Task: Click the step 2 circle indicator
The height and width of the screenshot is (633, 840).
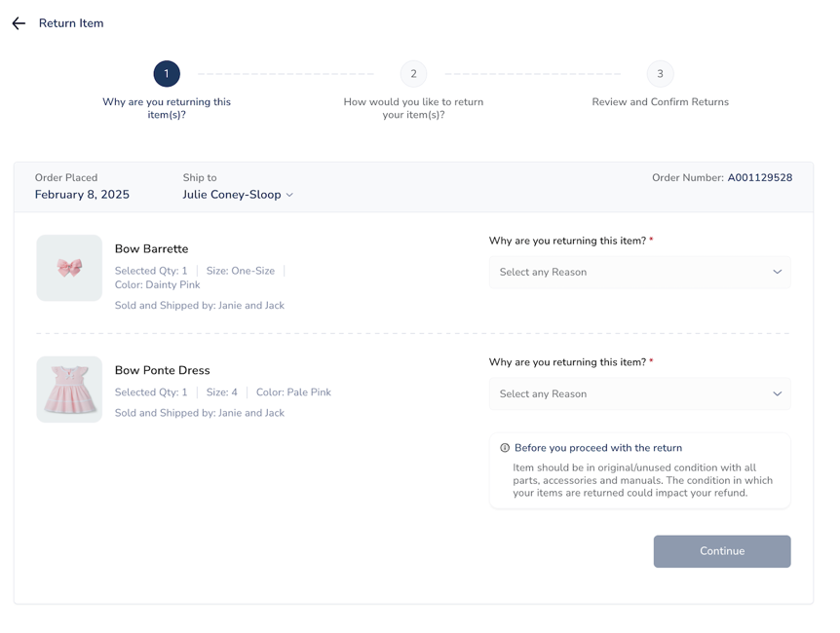Action: (413, 74)
